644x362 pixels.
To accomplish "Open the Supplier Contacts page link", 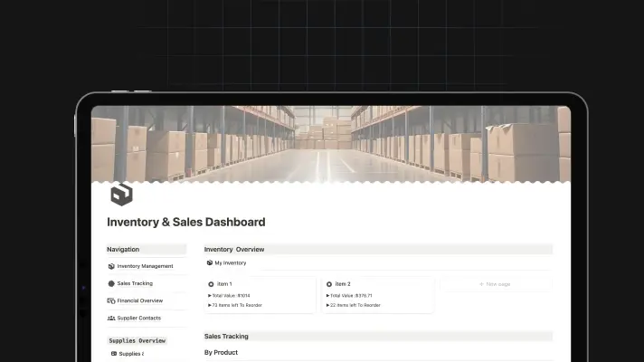I will [140, 318].
